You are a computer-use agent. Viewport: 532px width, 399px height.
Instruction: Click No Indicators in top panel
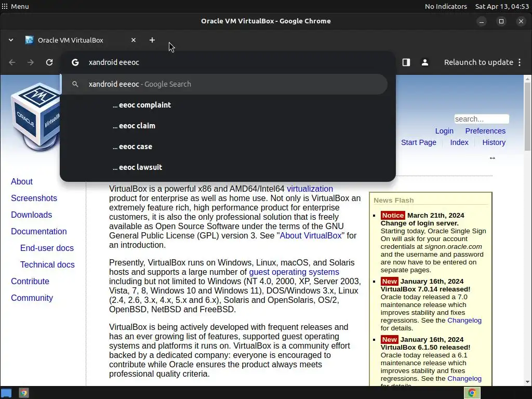[446, 6]
